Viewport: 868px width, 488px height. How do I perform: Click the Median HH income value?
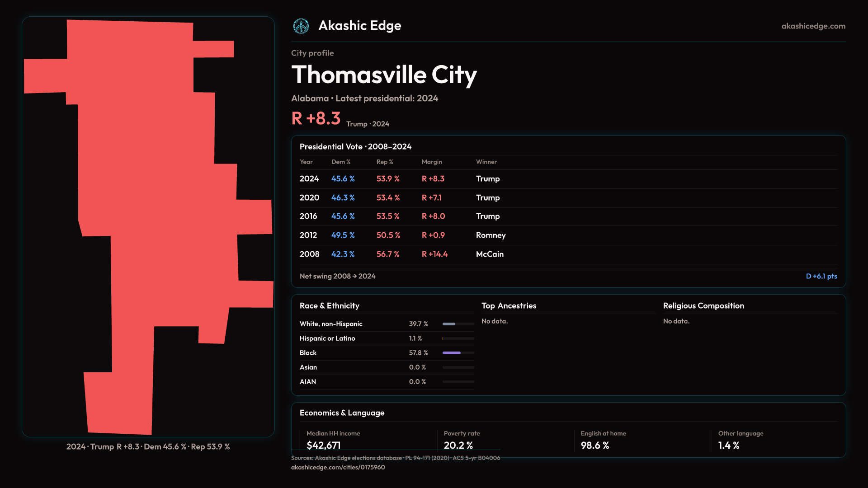pos(324,445)
